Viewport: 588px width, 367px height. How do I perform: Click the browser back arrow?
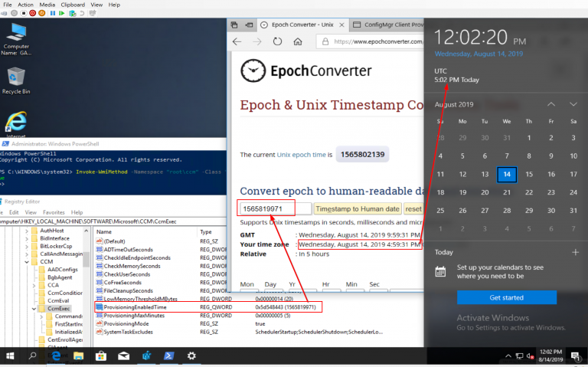coord(237,41)
